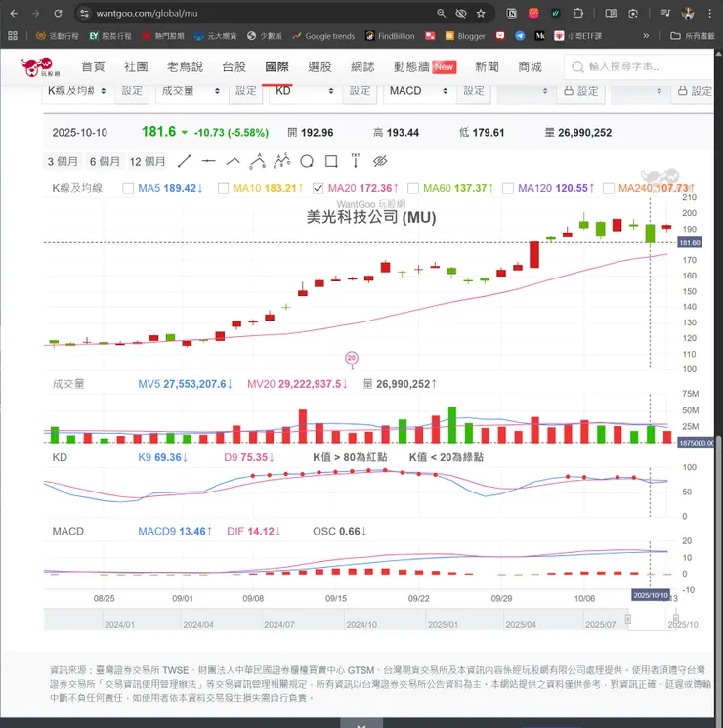
Task: Open the Telegram bookmark icon
Action: coord(520,36)
